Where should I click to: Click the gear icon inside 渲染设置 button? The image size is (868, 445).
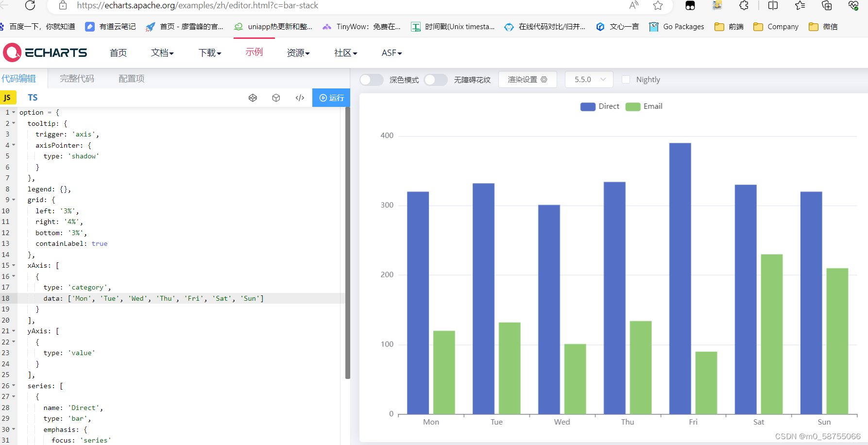pyautogui.click(x=544, y=79)
